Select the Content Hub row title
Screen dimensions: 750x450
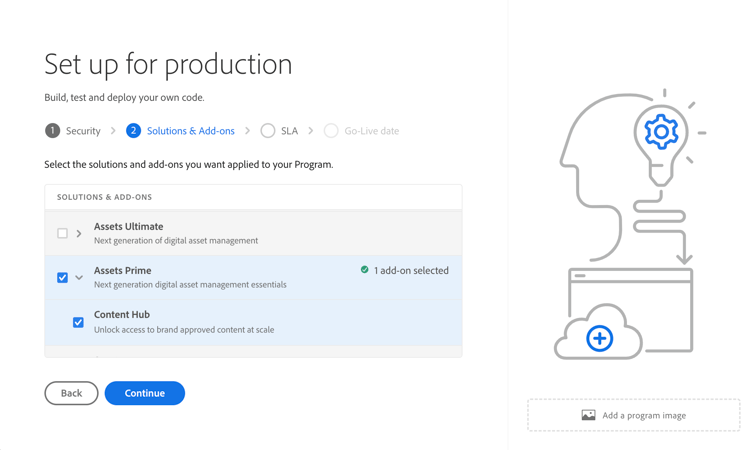click(x=122, y=315)
